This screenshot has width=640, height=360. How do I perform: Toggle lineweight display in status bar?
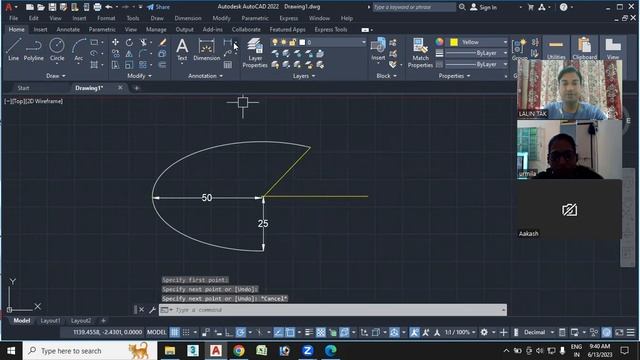[x=309, y=332]
